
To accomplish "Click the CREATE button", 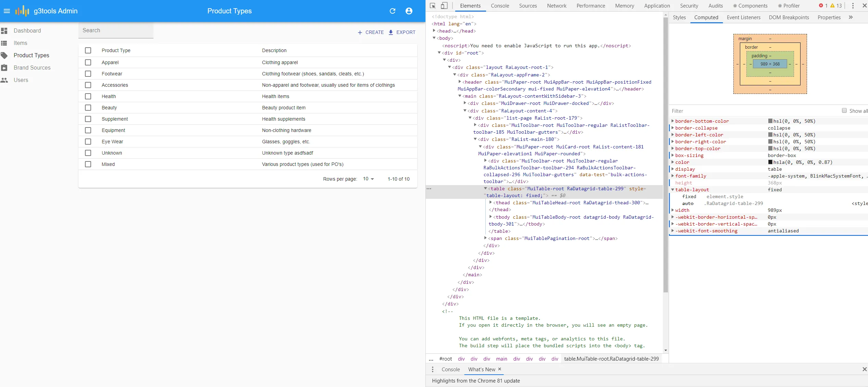I will point(371,32).
